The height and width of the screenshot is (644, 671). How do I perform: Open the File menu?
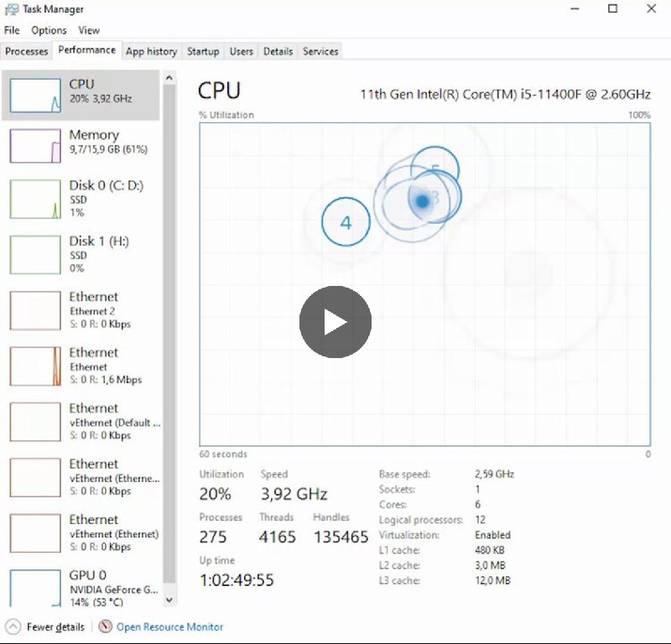[12, 30]
